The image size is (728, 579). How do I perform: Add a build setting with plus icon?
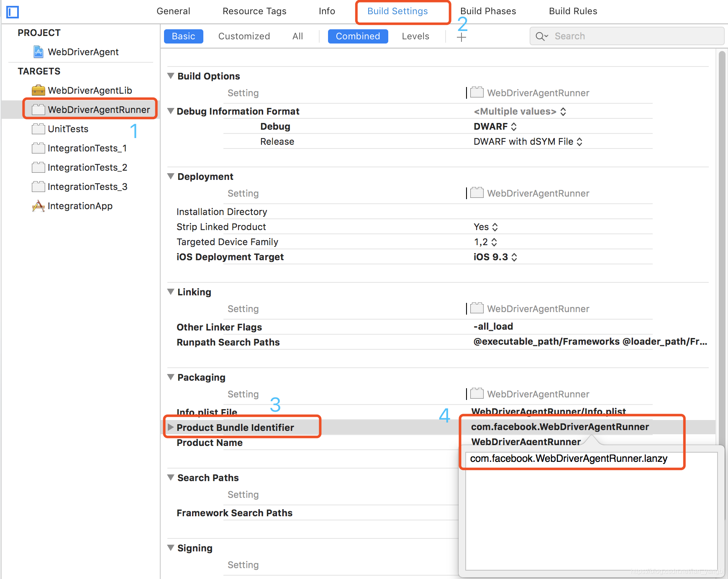(x=461, y=38)
